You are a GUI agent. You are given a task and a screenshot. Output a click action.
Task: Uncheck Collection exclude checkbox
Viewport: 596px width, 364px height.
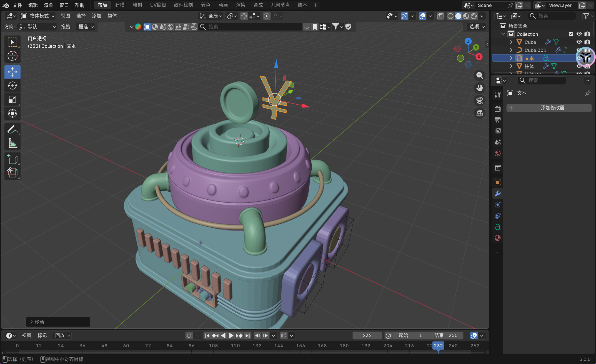571,34
